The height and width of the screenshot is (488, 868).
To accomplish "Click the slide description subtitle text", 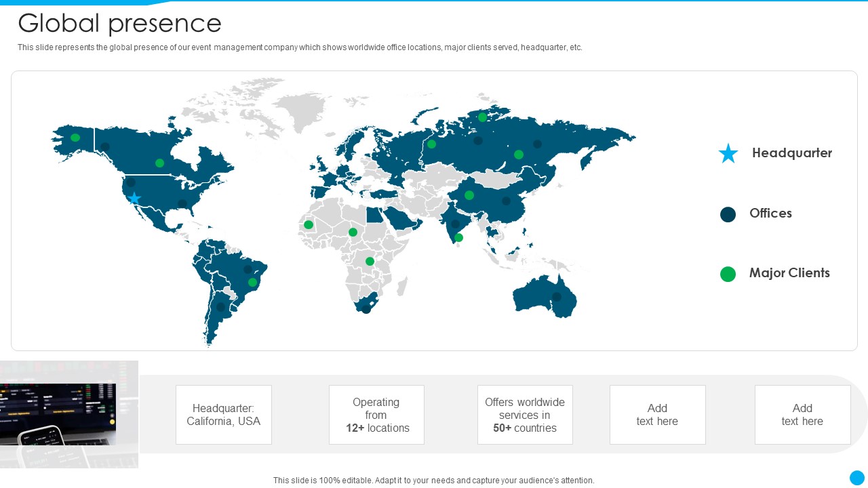I will coord(300,47).
